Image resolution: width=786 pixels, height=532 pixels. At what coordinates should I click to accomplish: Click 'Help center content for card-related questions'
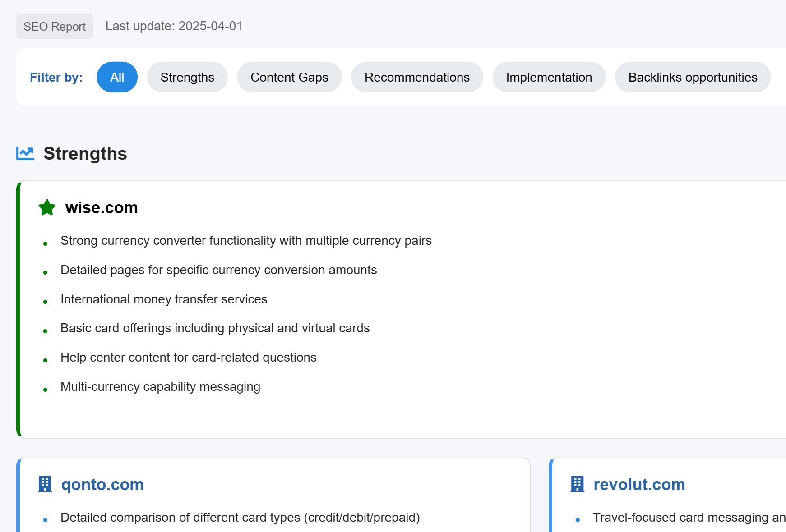click(188, 358)
